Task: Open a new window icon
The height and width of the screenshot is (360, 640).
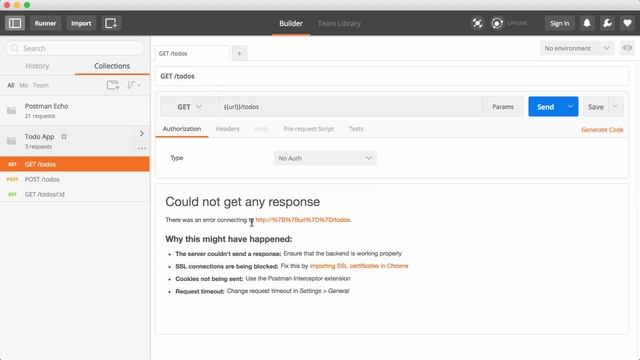Action: pos(111,23)
